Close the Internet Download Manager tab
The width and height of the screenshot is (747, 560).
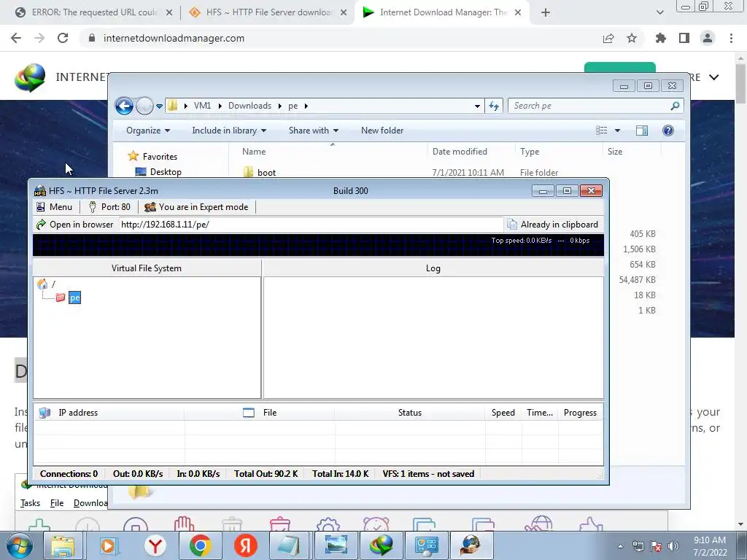(x=519, y=13)
